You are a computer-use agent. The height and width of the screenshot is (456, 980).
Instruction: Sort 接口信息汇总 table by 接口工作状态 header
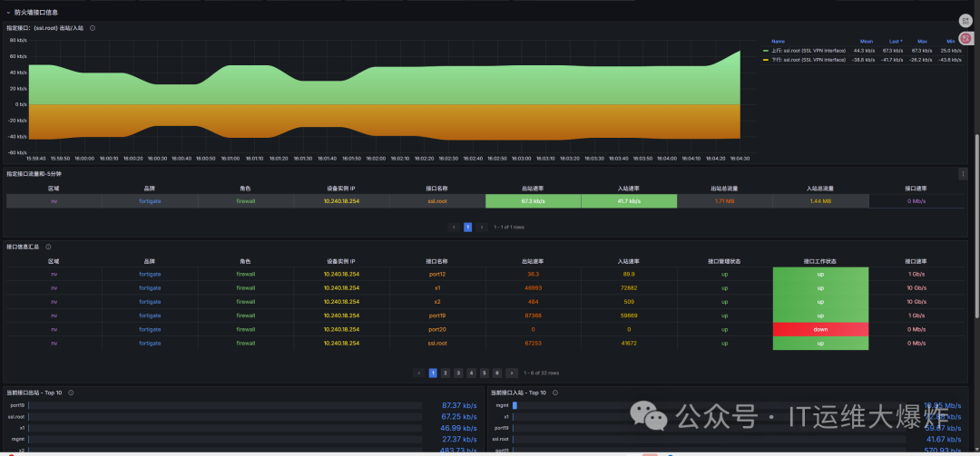820,261
